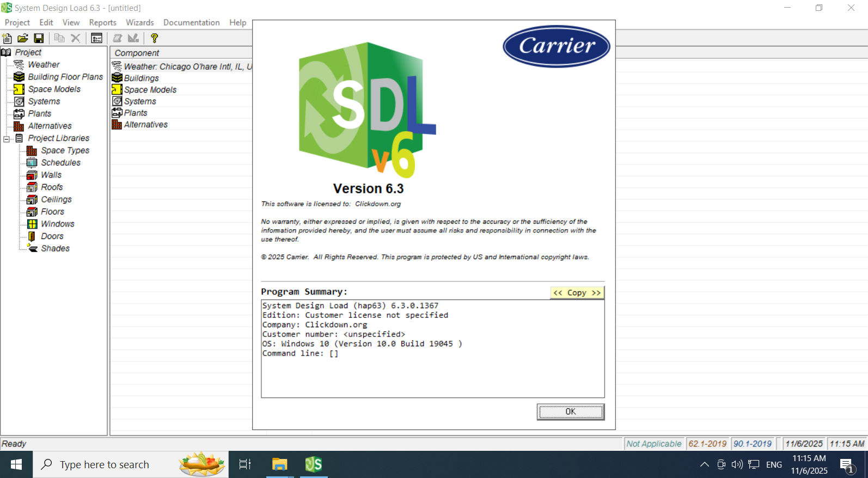This screenshot has height=478, width=868.
Task: Select the Doors library icon
Action: [x=32, y=236]
